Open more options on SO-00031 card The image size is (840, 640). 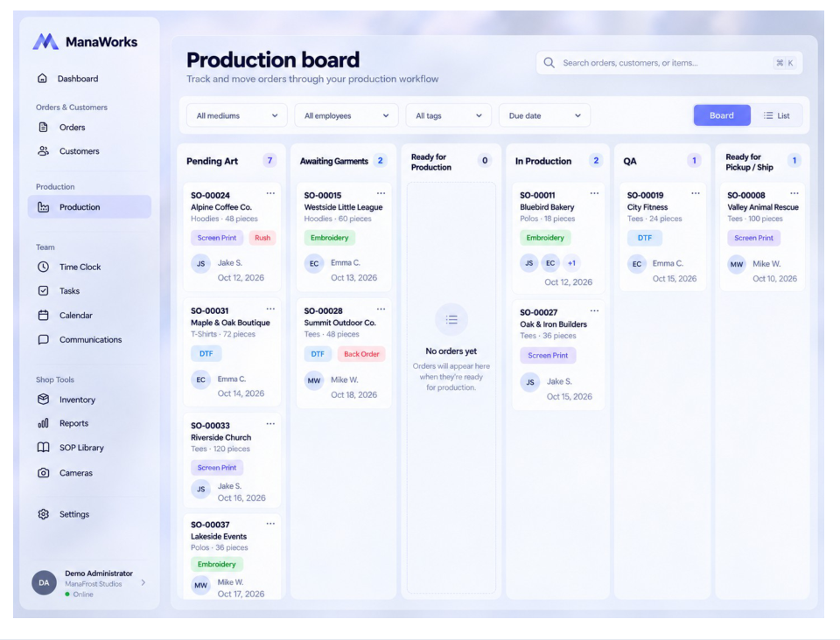pyautogui.click(x=270, y=310)
